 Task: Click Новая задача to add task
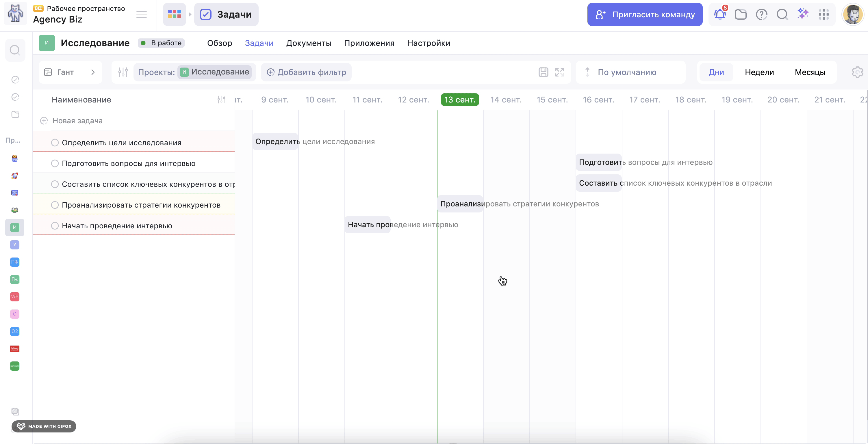(x=77, y=121)
